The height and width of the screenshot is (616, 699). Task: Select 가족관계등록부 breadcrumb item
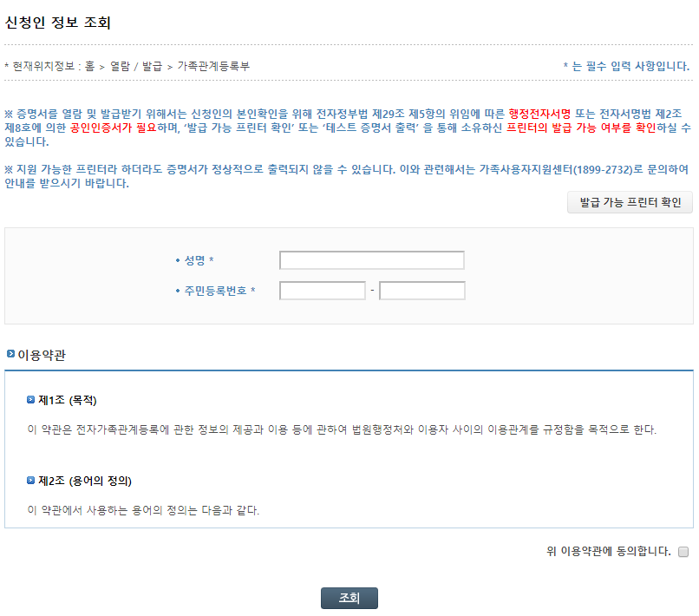[x=213, y=66]
